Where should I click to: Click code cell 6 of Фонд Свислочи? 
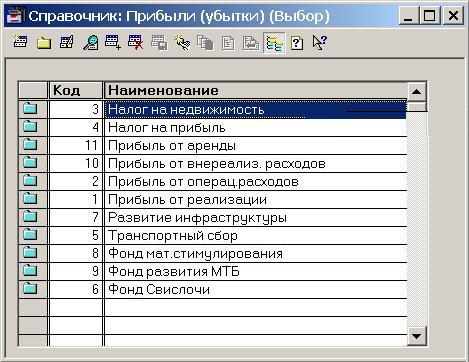[x=76, y=290]
